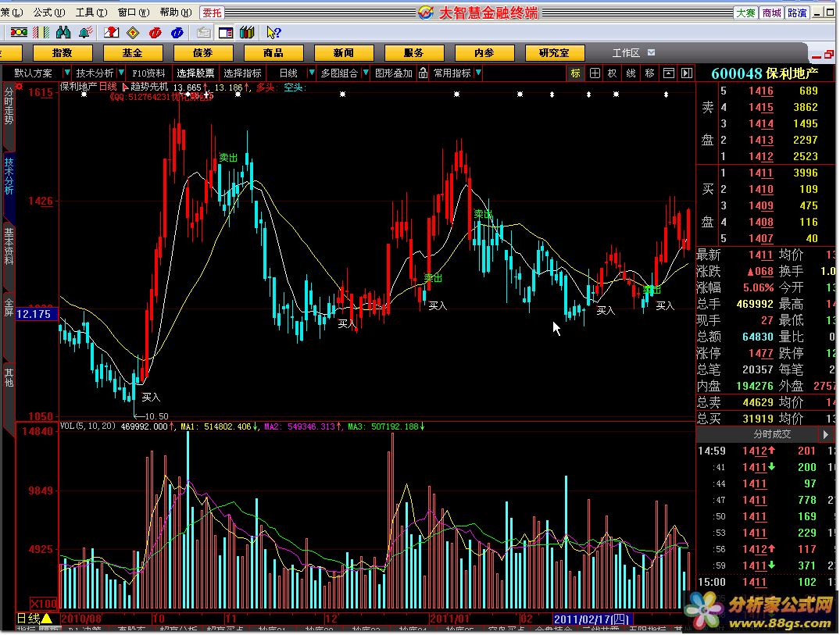Toggle the 权 rights adjustment button

pyautogui.click(x=613, y=73)
